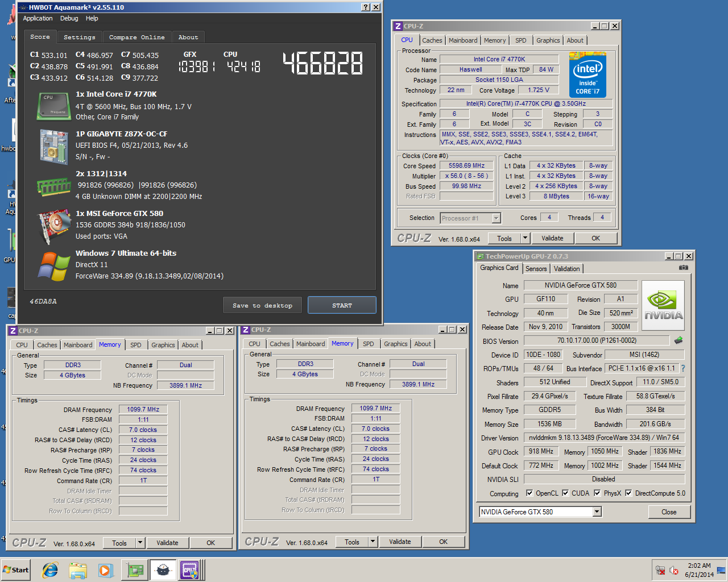Screen dimensions: 728x582
Task: Click OK in the top CPU-Z window
Action: point(595,238)
